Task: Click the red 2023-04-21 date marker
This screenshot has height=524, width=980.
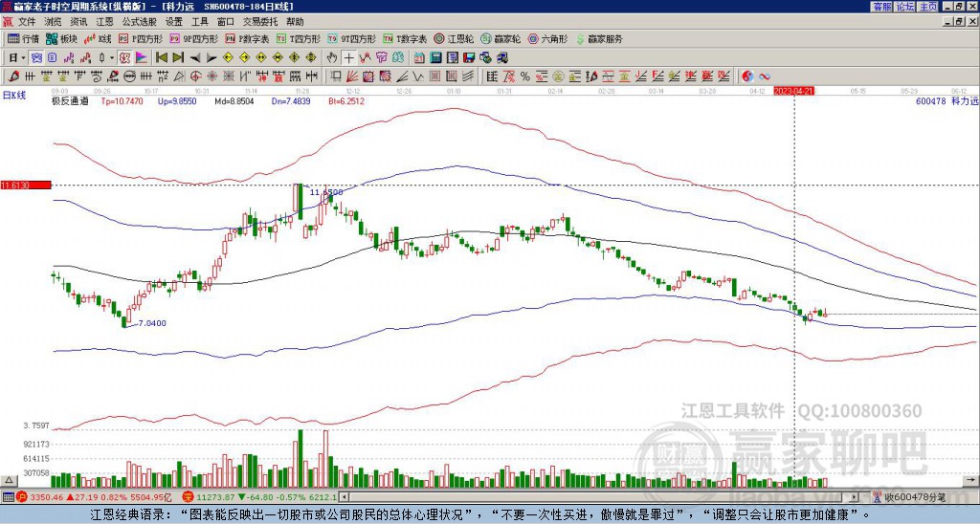Action: [x=793, y=91]
